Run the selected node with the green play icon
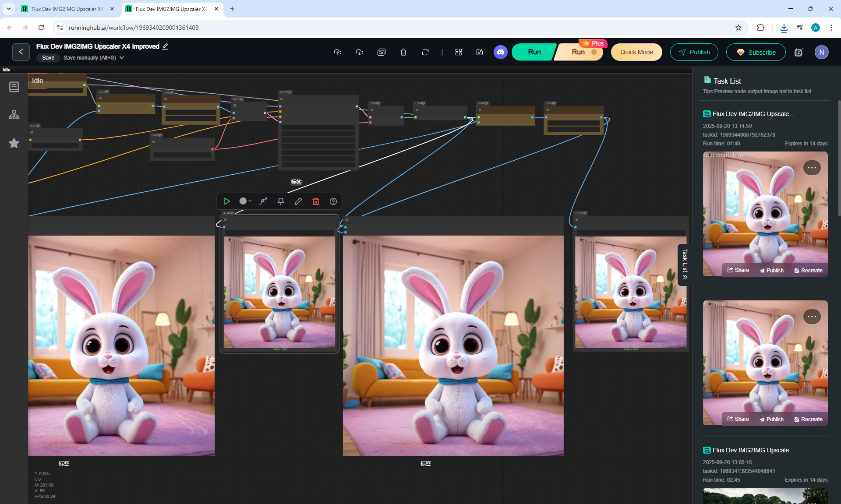Screen dimensions: 841x504 tap(227, 201)
